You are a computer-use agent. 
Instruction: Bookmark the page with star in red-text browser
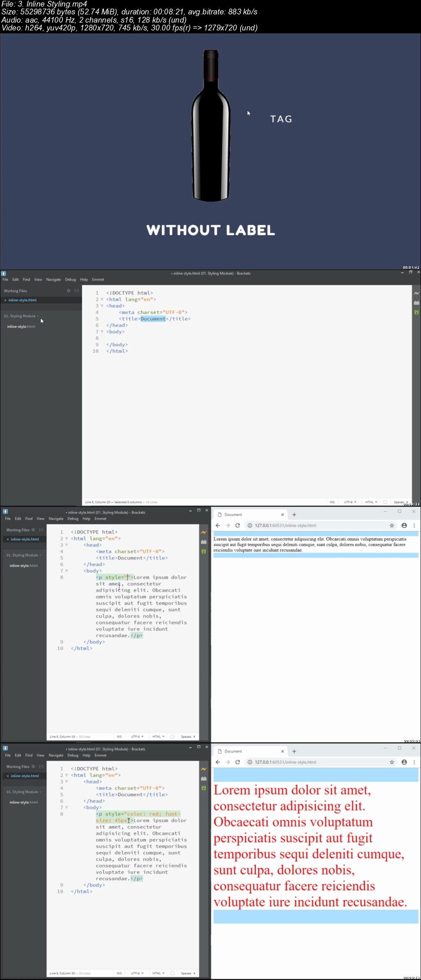(x=392, y=762)
